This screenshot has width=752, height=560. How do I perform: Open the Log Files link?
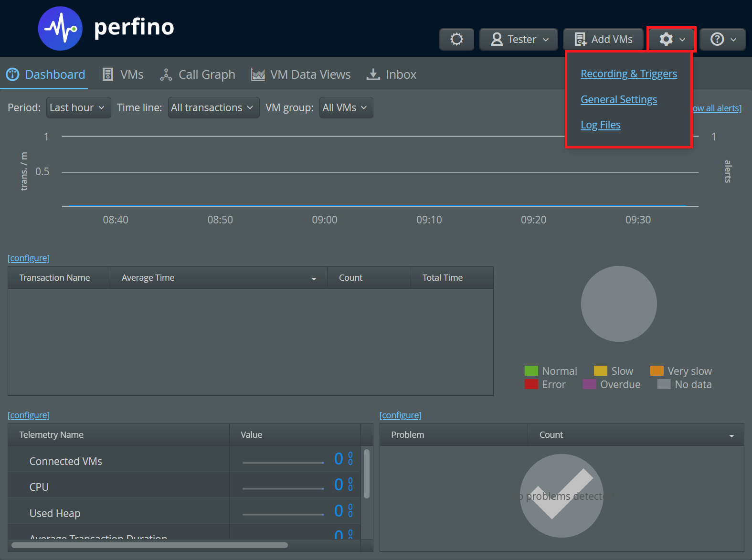[x=600, y=125]
